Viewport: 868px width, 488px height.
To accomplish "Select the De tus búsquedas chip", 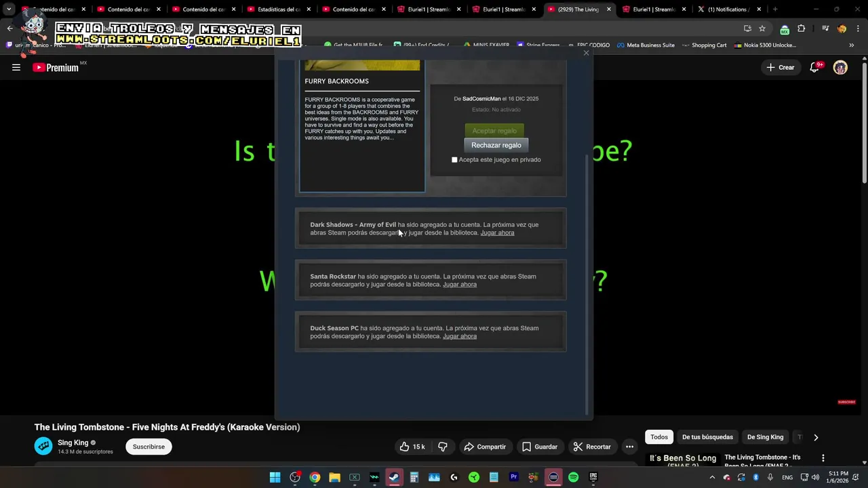I will (707, 437).
